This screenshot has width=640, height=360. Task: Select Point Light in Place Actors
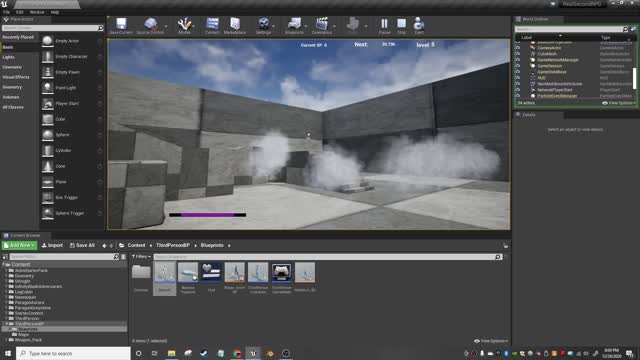pyautogui.click(x=72, y=88)
